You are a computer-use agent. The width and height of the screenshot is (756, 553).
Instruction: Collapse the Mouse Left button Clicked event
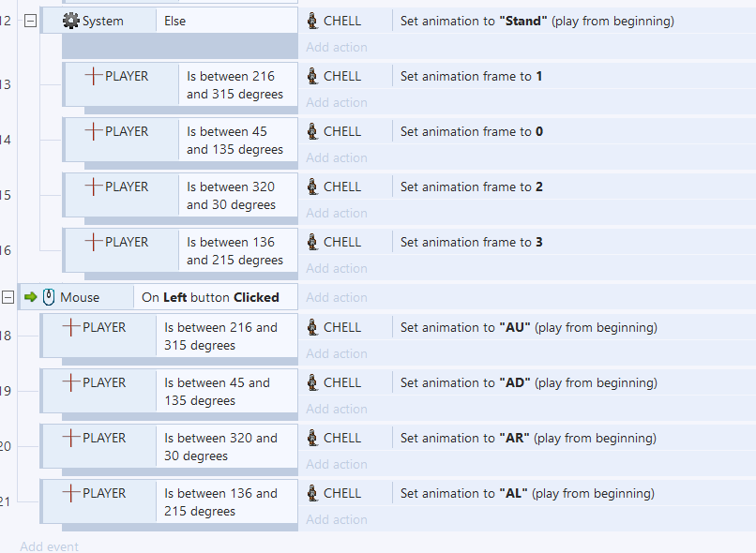[8, 297]
